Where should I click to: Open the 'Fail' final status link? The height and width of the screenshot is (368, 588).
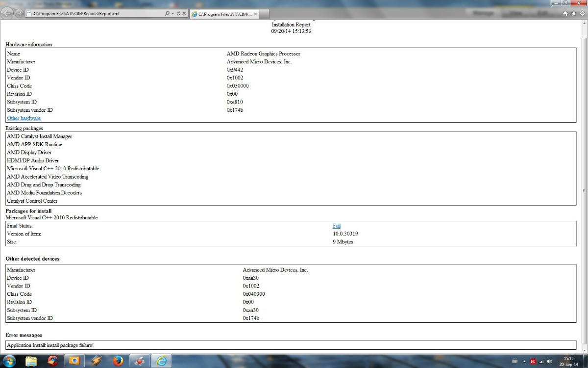[x=337, y=226]
